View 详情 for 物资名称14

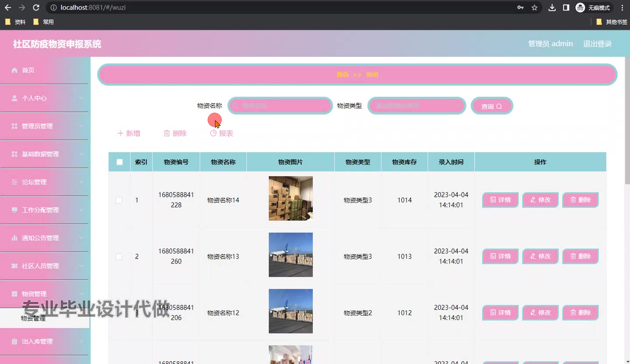click(x=500, y=200)
